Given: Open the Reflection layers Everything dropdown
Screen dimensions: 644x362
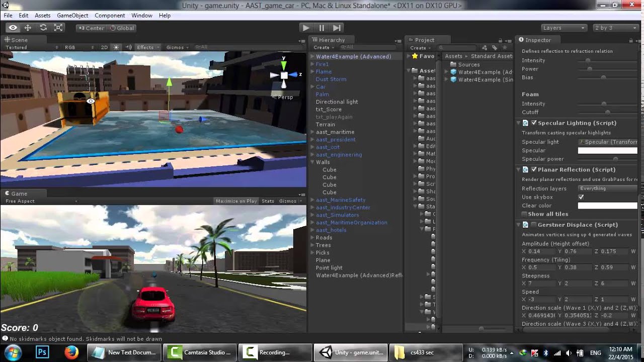Looking at the screenshot, I should pyautogui.click(x=608, y=189).
